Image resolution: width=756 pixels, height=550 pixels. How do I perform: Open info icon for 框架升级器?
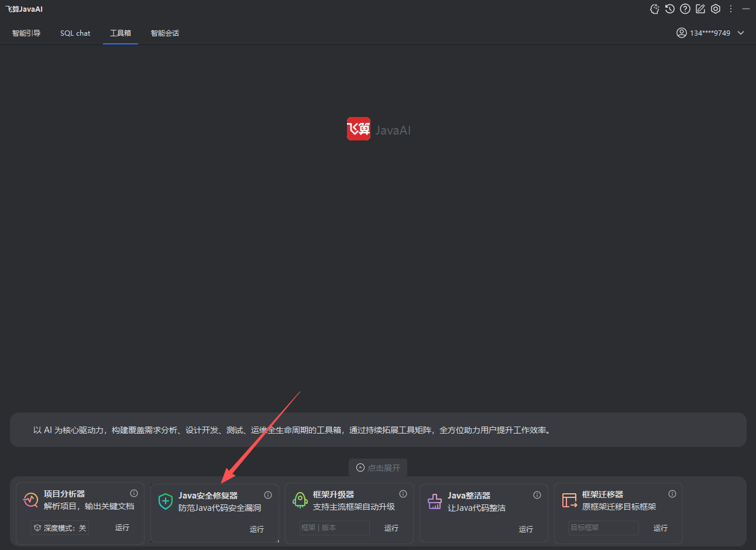403,494
